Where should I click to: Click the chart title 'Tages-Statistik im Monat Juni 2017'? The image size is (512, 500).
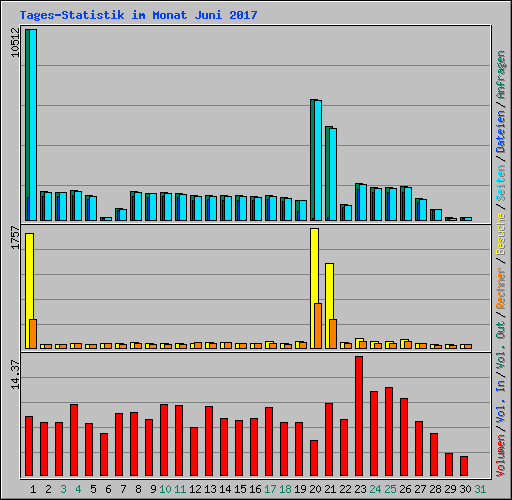pos(138,15)
